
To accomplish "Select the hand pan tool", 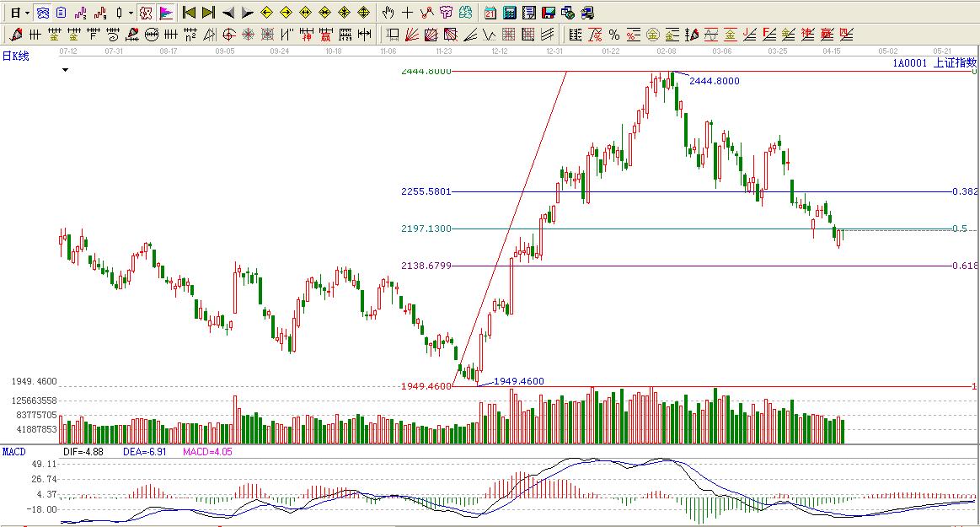I will [388, 13].
